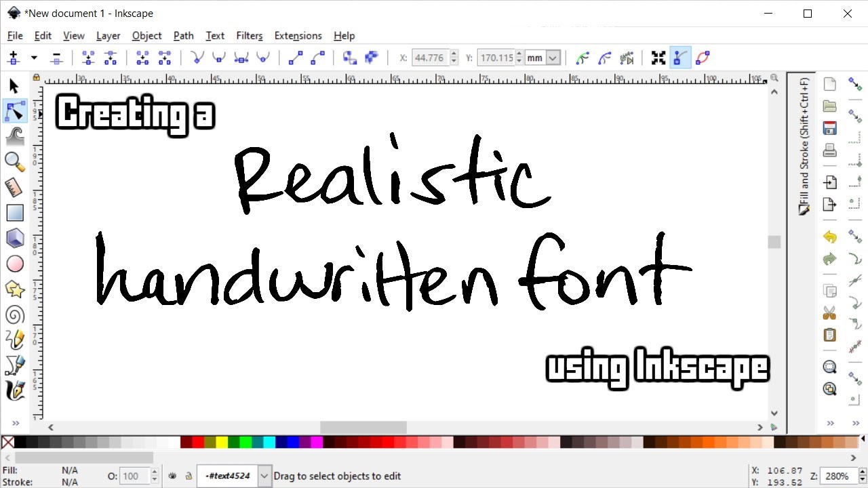Toggle layer visibility eye in status bar
Screen dimensions: 868x488
coord(172,476)
